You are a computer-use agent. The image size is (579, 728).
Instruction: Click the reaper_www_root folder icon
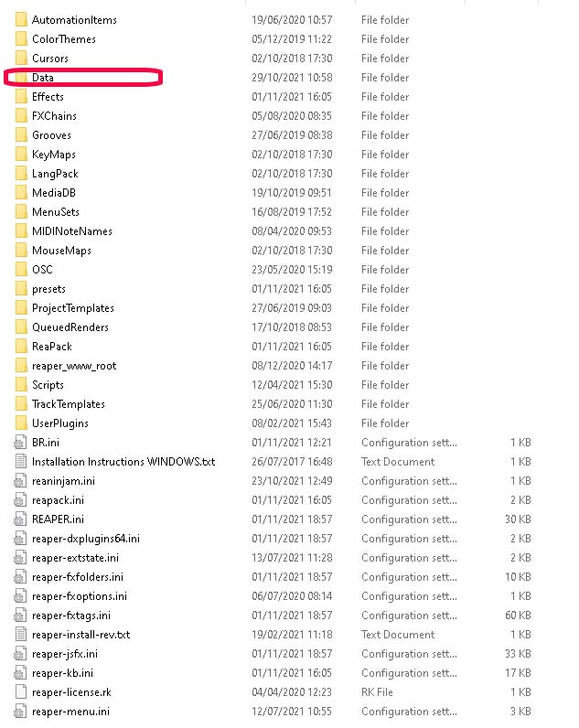(x=21, y=366)
